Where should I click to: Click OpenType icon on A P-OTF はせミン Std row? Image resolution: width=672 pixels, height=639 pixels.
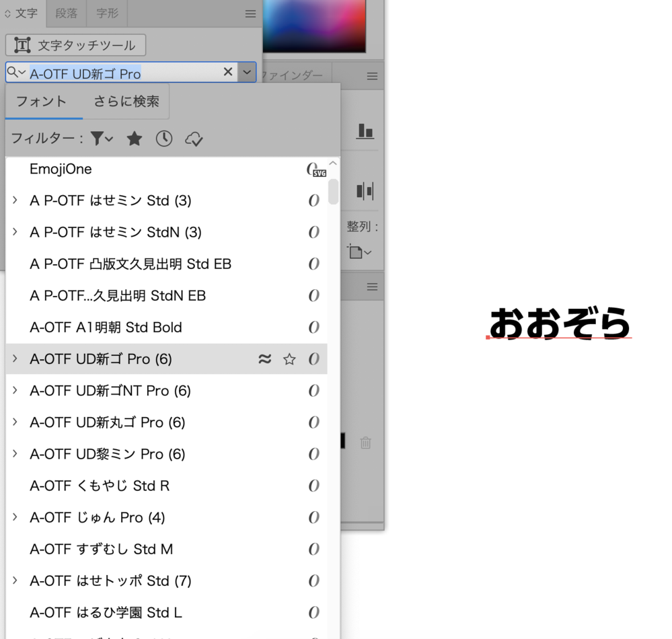(313, 200)
